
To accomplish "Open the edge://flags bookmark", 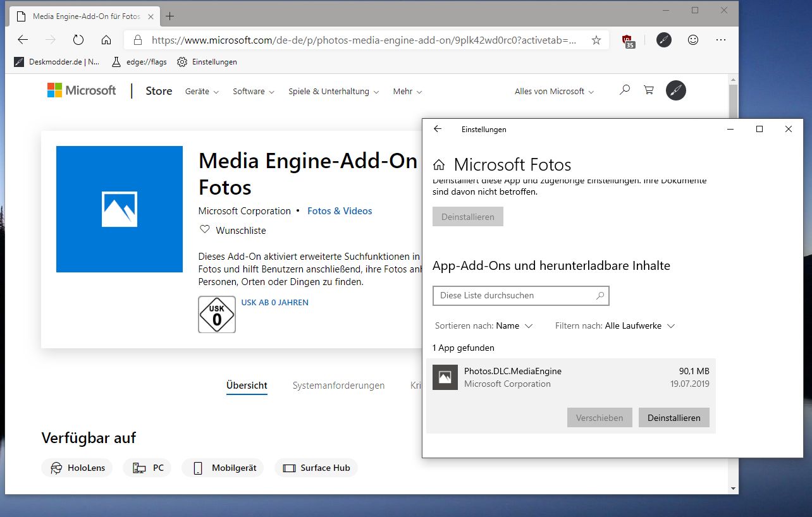I will tap(138, 62).
